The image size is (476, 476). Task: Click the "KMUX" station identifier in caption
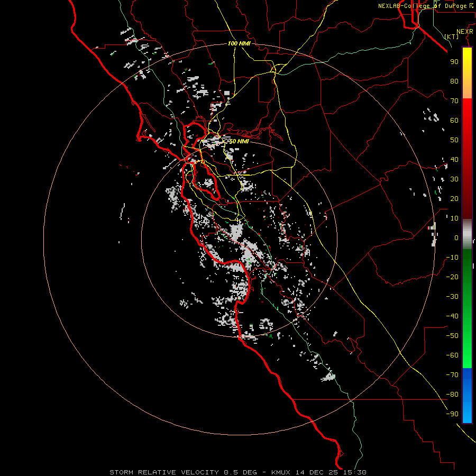(x=281, y=472)
